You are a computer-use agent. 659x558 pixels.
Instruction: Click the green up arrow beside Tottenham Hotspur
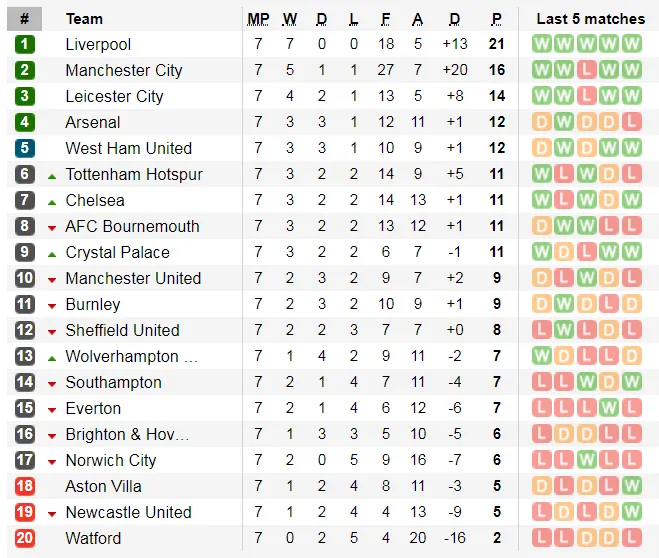[x=52, y=175]
